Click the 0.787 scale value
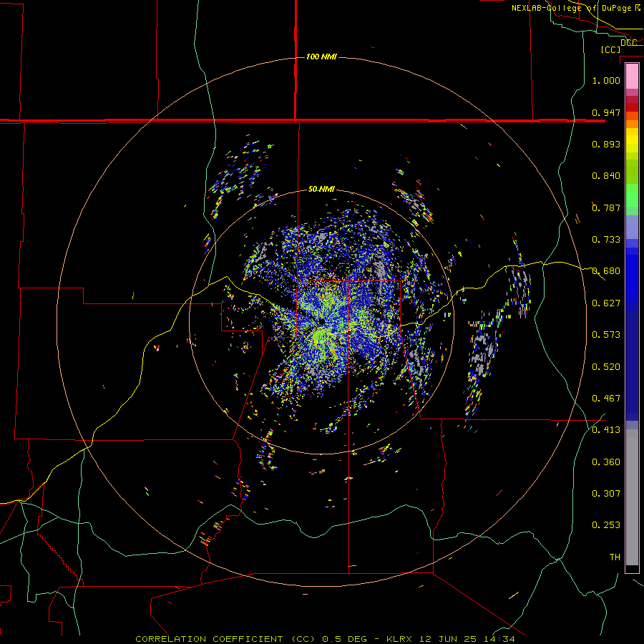 point(606,208)
